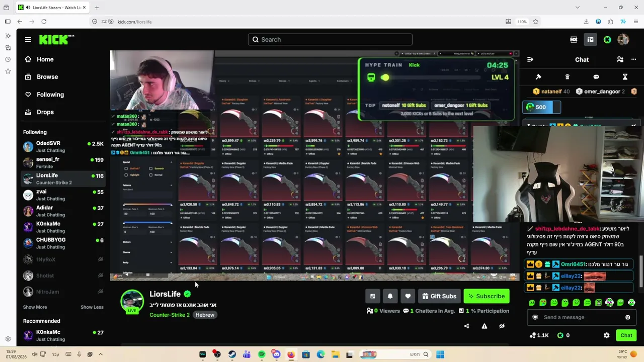Image resolution: width=644 pixels, height=362 pixels.
Task: Click the green Subscribe button
Action: tap(487, 296)
